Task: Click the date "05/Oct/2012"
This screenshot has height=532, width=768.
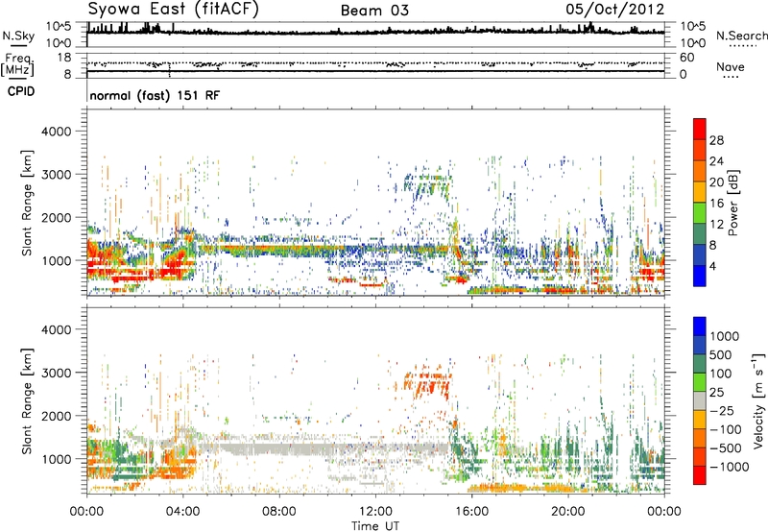Action: (x=615, y=10)
